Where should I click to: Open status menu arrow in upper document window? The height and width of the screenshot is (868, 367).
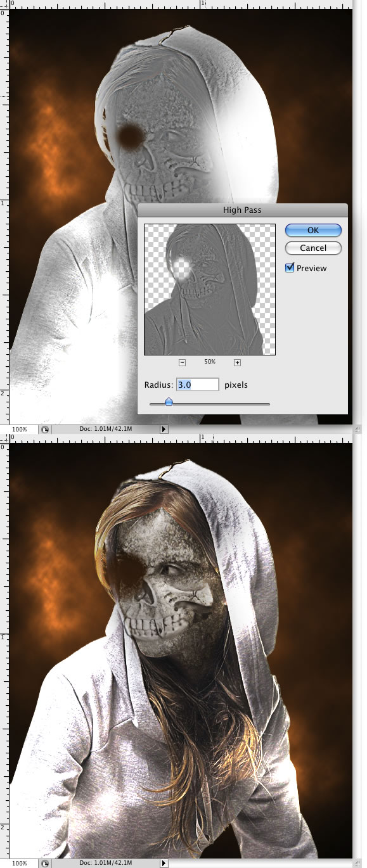coord(164,429)
